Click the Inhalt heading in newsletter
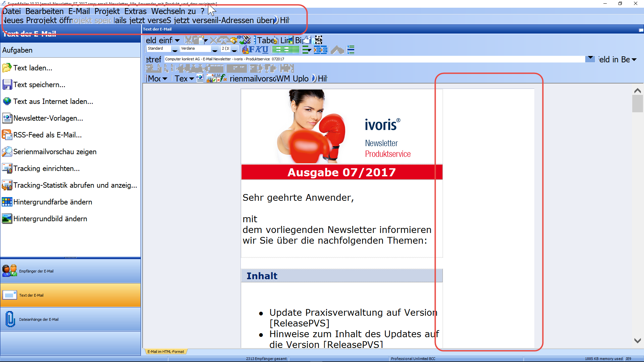 pyautogui.click(x=262, y=276)
